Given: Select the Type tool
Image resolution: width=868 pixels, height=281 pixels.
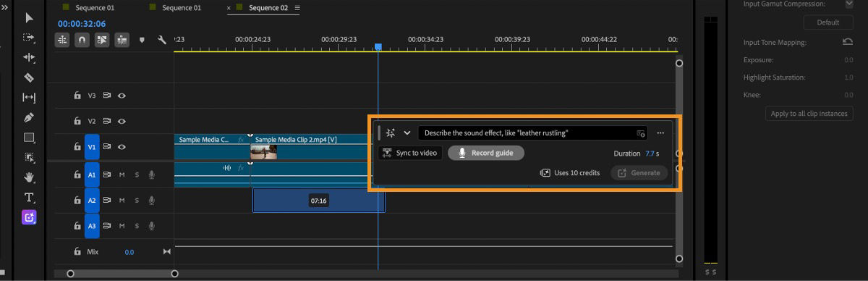Looking at the screenshot, I should [x=29, y=197].
